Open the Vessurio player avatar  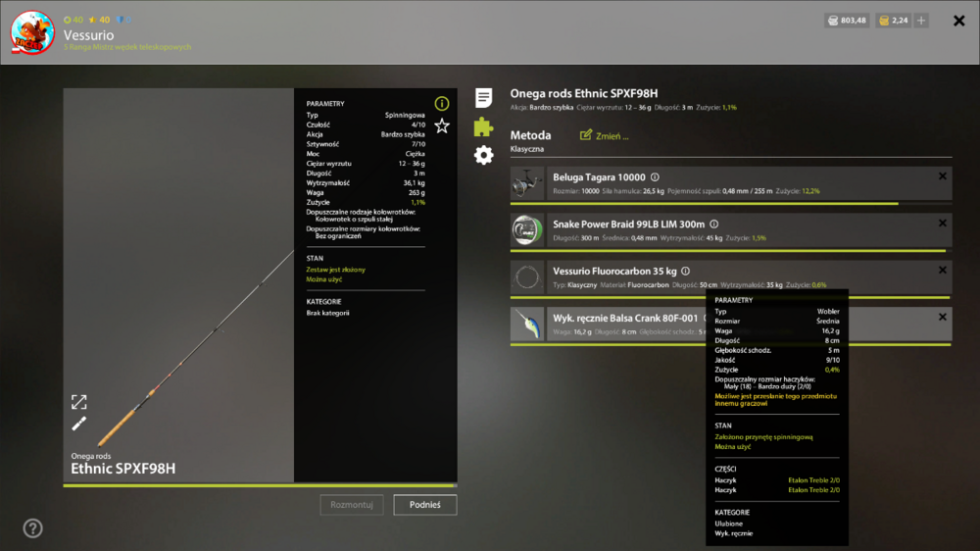click(32, 32)
